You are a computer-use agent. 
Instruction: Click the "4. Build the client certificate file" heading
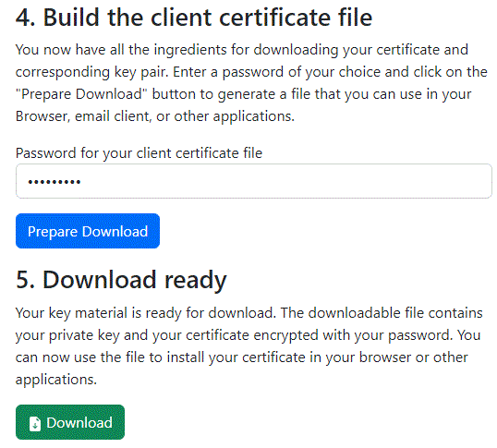point(194,18)
